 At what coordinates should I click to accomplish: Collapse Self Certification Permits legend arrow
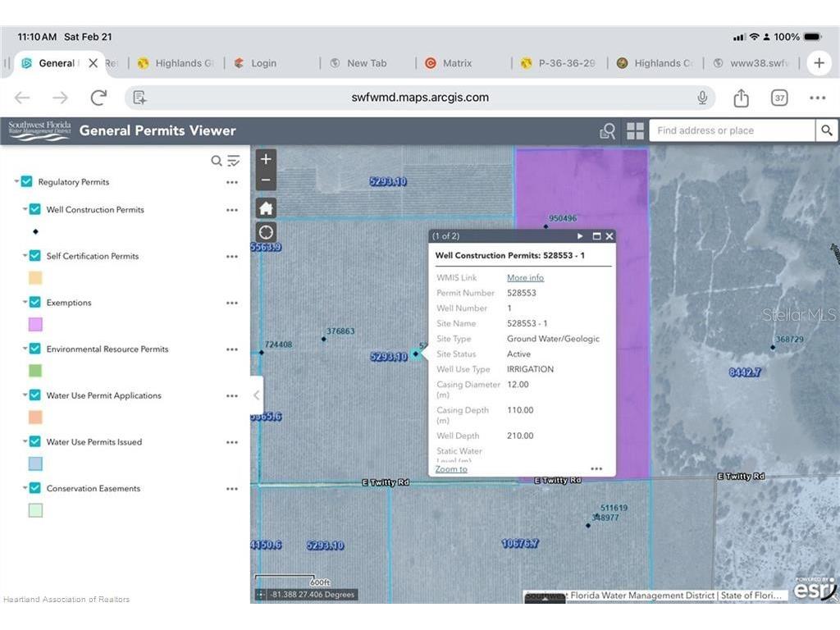(x=25, y=256)
